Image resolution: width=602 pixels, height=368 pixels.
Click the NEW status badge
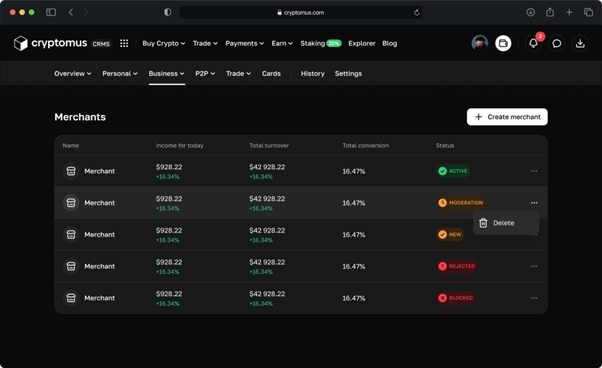(x=450, y=234)
